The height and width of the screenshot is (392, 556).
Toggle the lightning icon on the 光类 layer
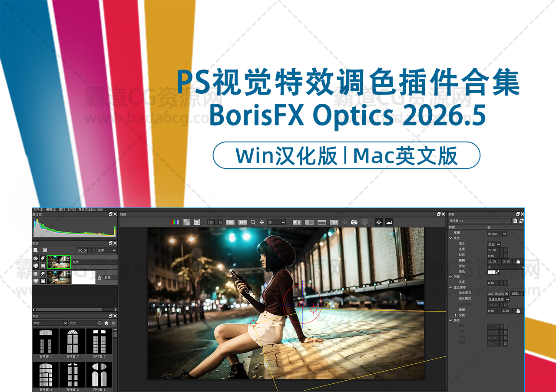click(x=43, y=258)
